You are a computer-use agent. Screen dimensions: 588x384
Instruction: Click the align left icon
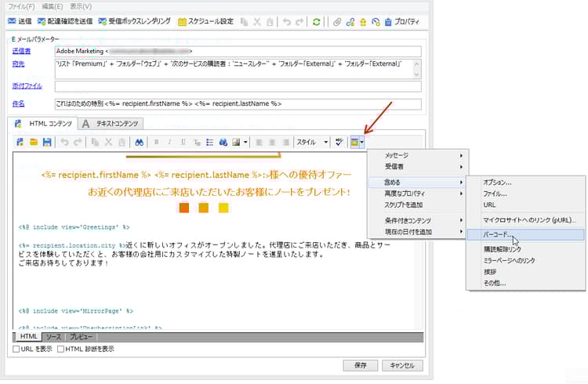pyautogui.click(x=259, y=142)
